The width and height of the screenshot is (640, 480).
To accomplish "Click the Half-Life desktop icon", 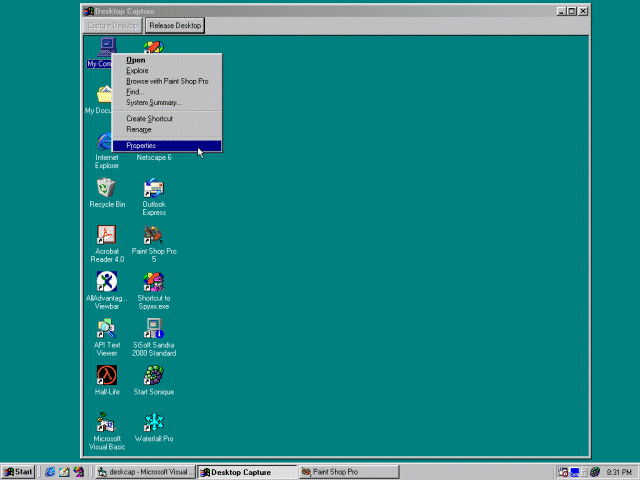I will pyautogui.click(x=107, y=376).
